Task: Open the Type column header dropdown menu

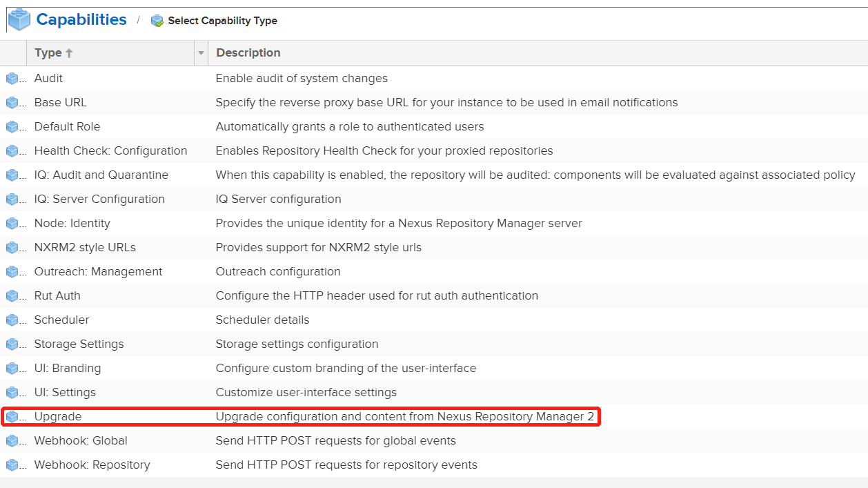Action: (201, 53)
